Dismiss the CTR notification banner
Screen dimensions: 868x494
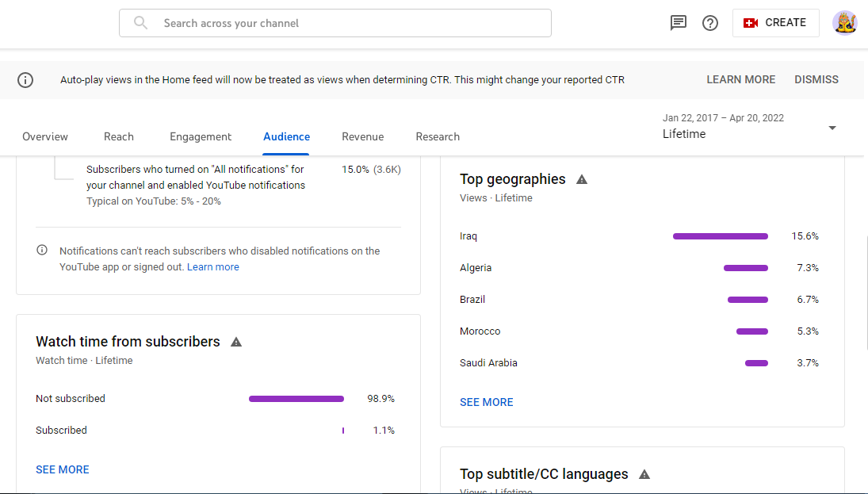coord(816,80)
